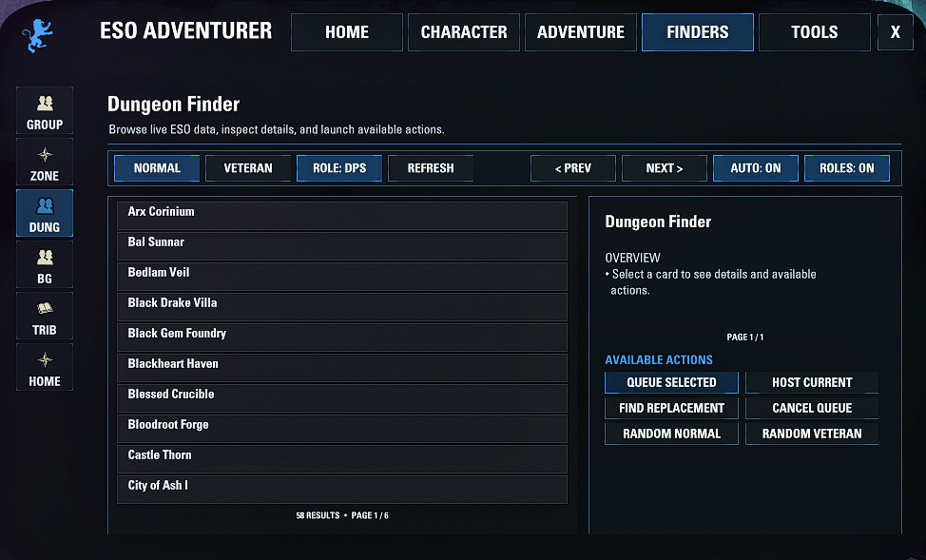Select the Arx Corinium dungeon card

point(342,216)
